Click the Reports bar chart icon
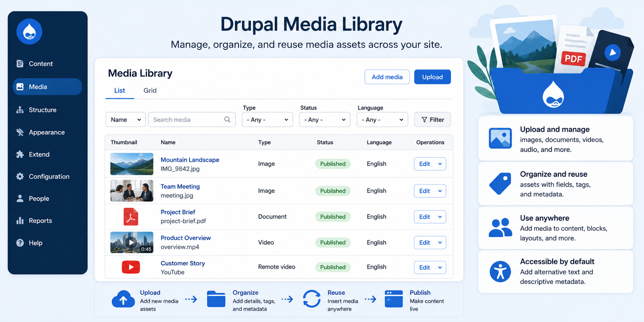Screen dimensions: 644x322 tap(20, 221)
